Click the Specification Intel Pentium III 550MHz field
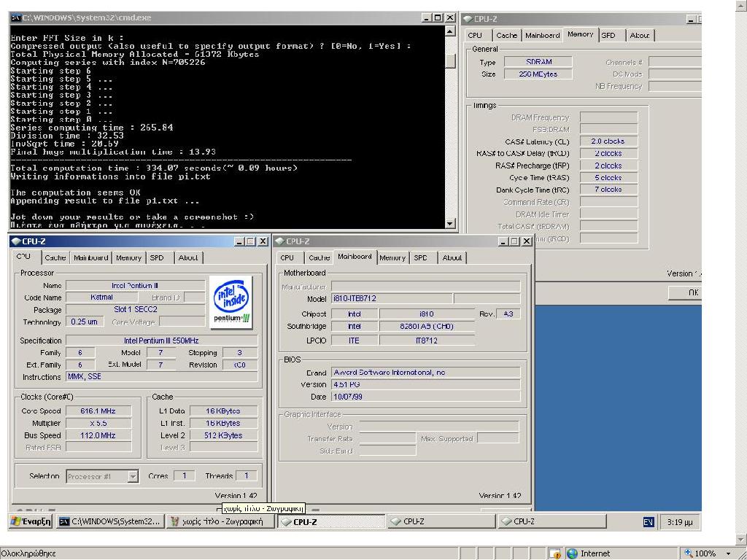The width and height of the screenshot is (747, 560). (161, 341)
